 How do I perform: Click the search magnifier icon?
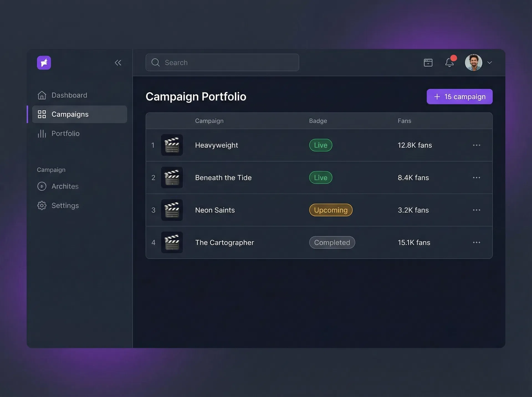[x=155, y=63]
